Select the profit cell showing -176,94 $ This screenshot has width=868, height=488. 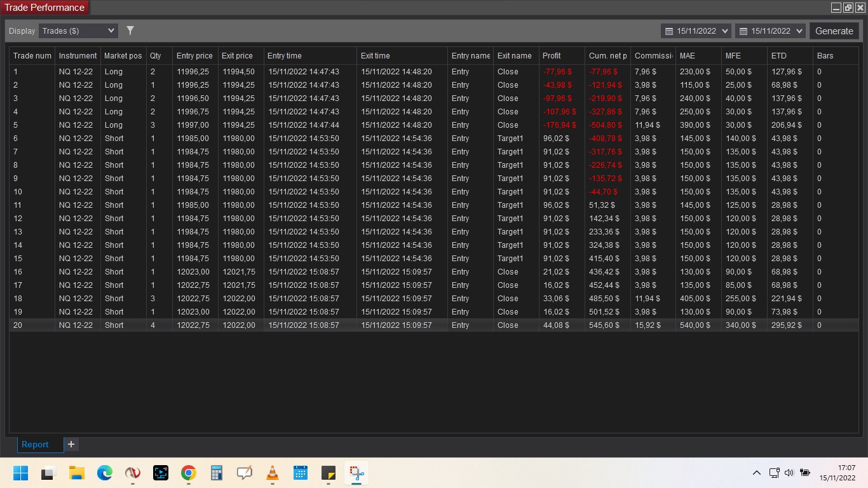559,125
